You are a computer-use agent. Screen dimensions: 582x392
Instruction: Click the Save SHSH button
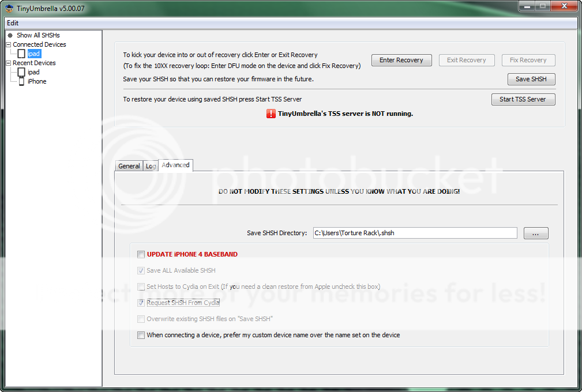point(531,80)
